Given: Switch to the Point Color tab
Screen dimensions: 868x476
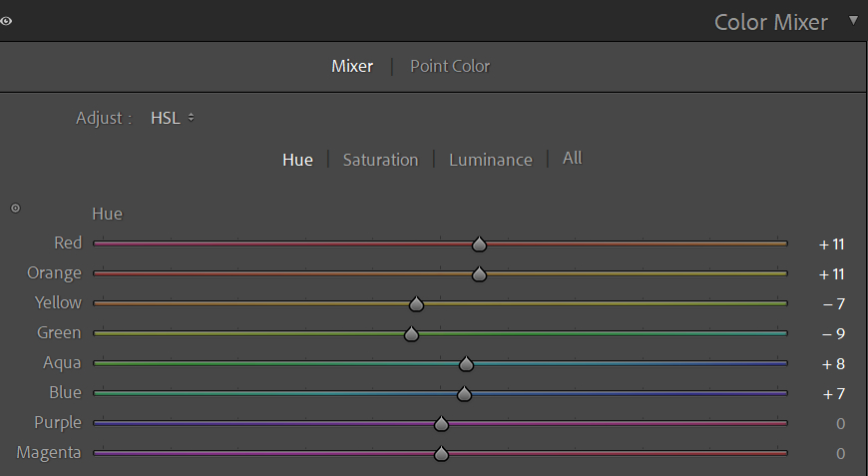Looking at the screenshot, I should click(x=450, y=67).
